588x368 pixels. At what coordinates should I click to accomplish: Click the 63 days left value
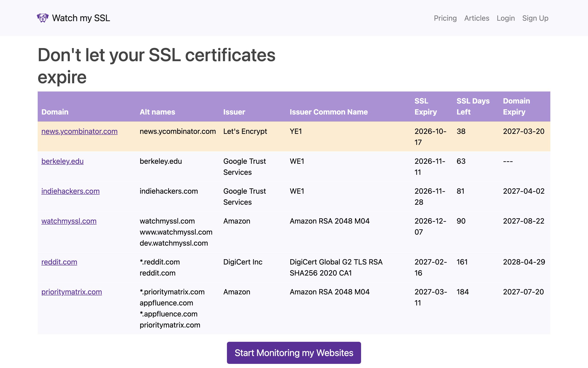pos(461,161)
